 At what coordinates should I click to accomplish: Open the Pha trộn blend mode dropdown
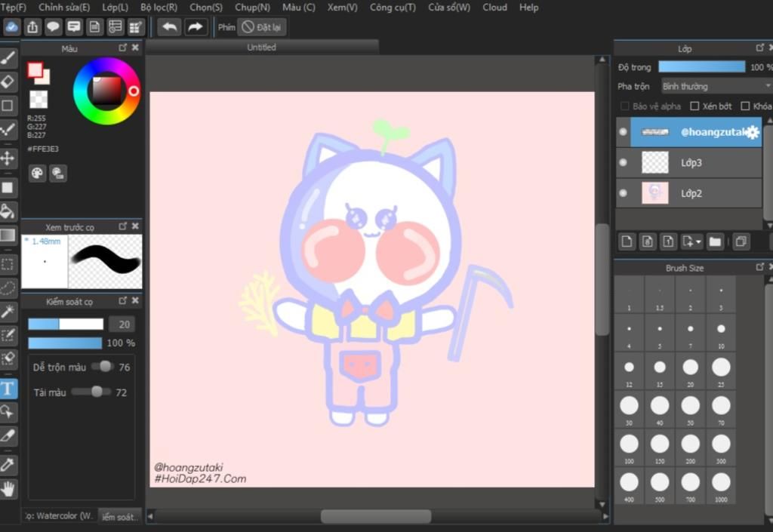717,86
